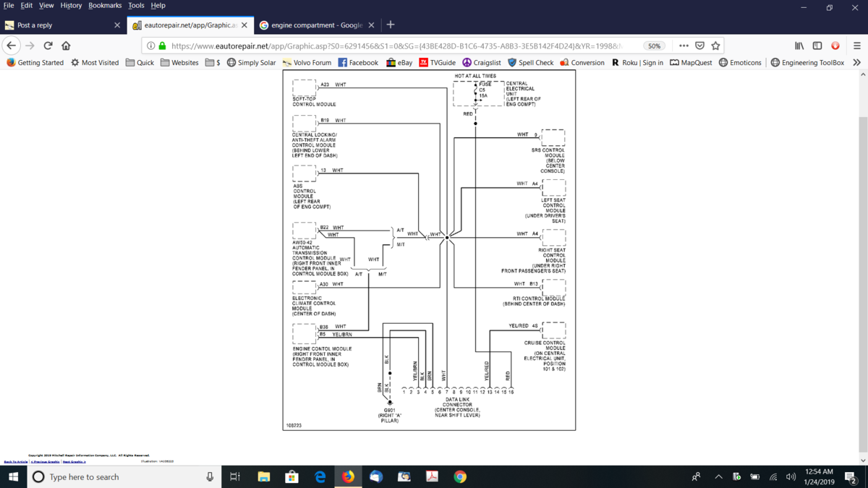Open Google Chrome from the taskbar
This screenshot has height=488, width=868.
click(x=460, y=476)
